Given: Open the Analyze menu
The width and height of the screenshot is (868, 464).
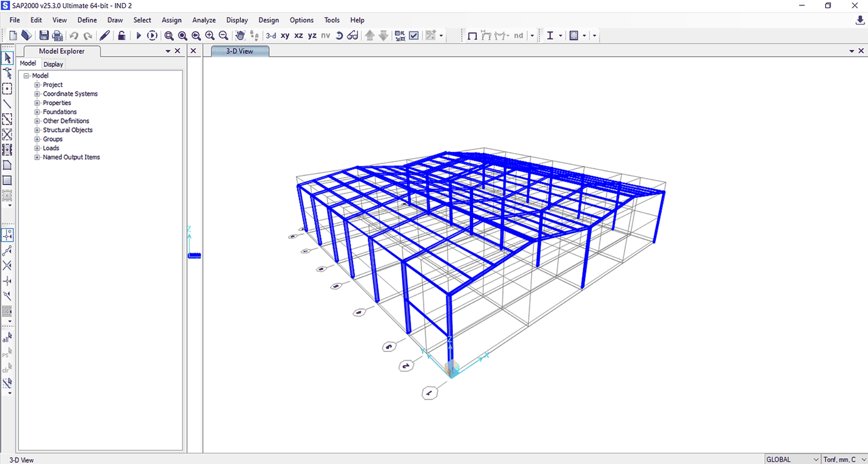Looking at the screenshot, I should 204,20.
